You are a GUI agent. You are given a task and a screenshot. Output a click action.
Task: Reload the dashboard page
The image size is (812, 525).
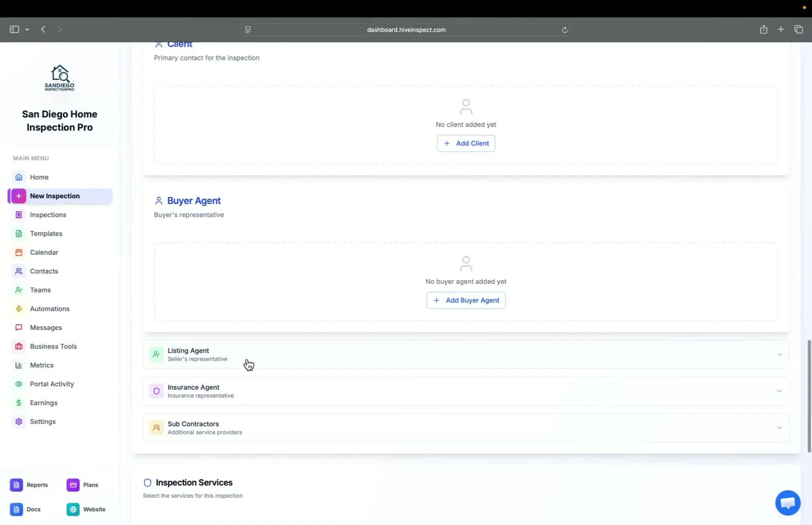pyautogui.click(x=565, y=30)
